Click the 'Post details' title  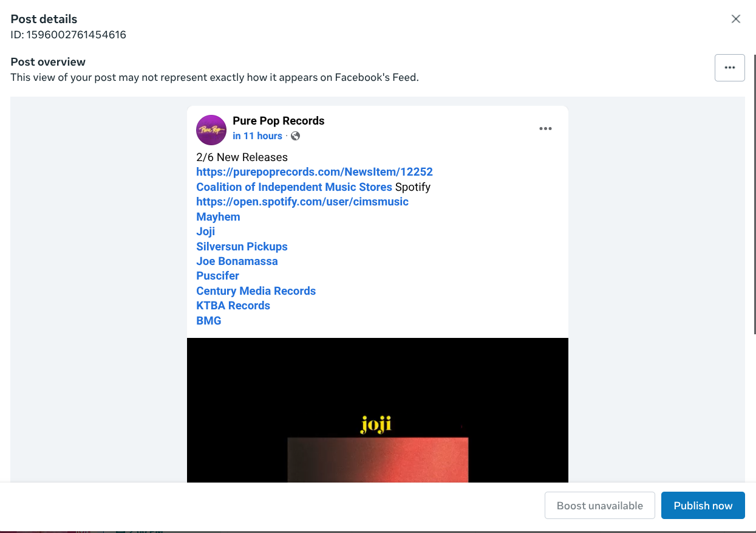(44, 19)
